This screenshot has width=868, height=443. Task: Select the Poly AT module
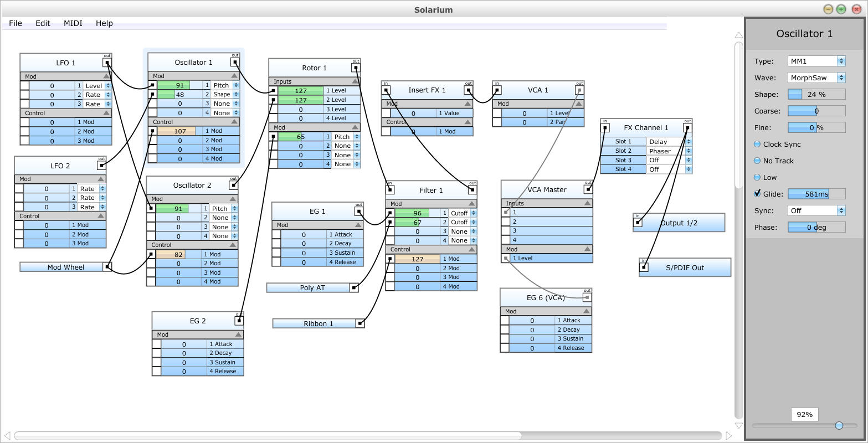click(x=312, y=287)
